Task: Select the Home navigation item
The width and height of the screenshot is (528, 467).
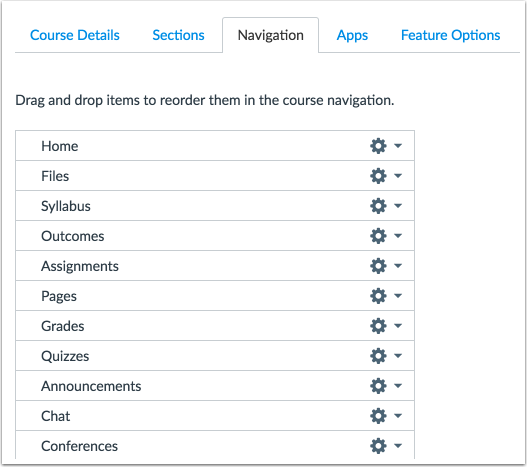Action: click(215, 146)
